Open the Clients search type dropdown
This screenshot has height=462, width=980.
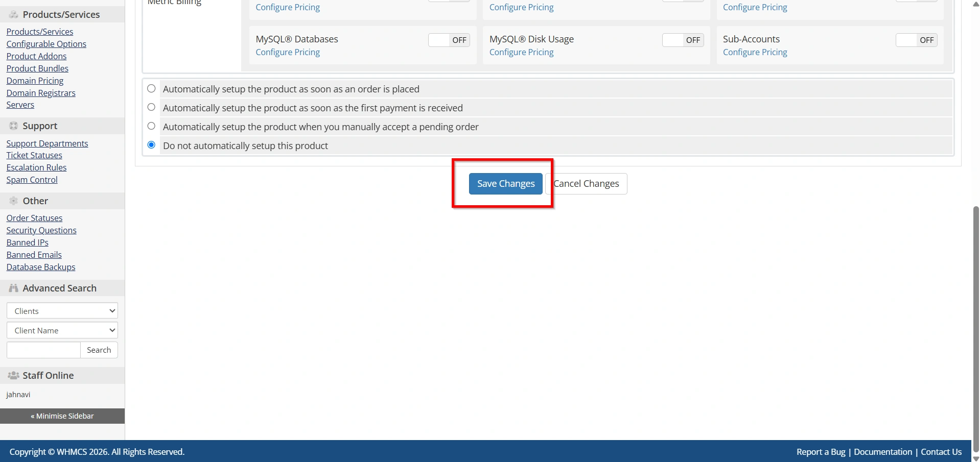[x=62, y=311]
